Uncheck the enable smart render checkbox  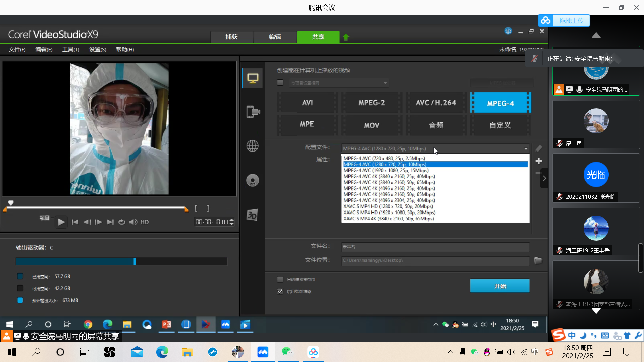pyautogui.click(x=280, y=291)
